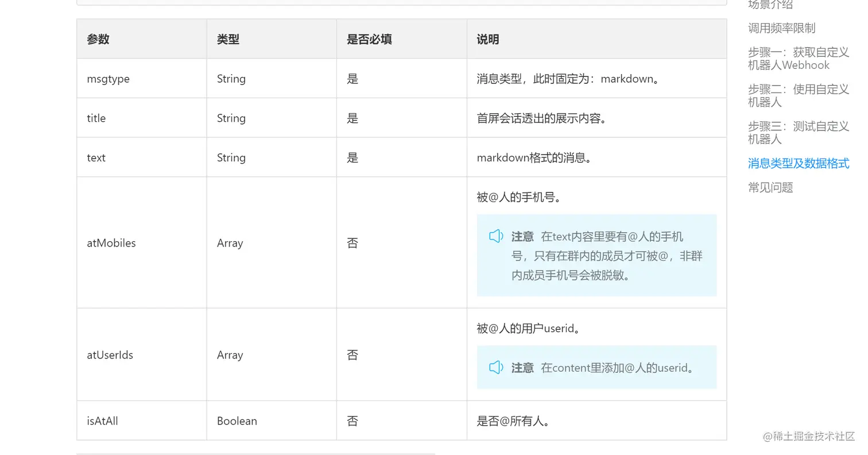Go to 常见问题 section
This screenshot has height=455, width=868.
tap(770, 187)
